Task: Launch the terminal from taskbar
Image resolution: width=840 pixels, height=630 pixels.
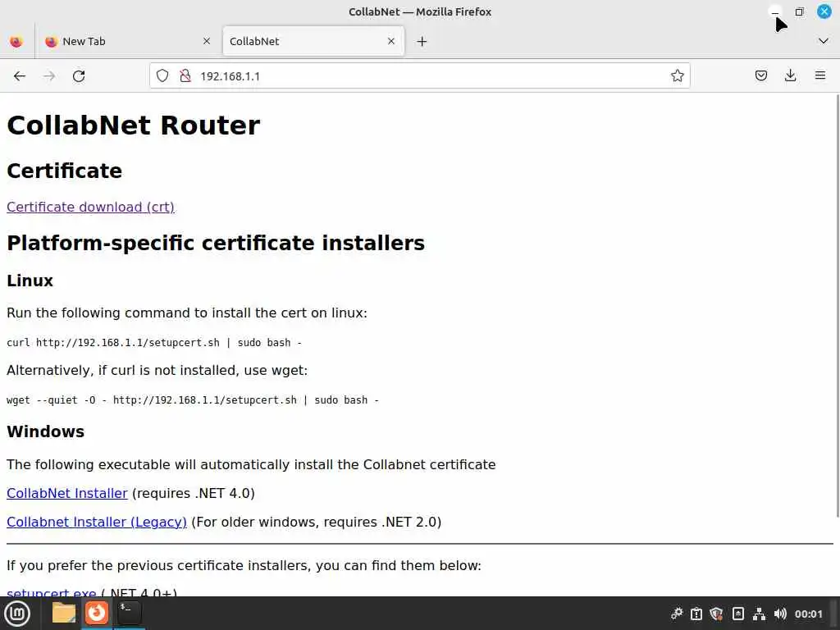Action: 129,613
